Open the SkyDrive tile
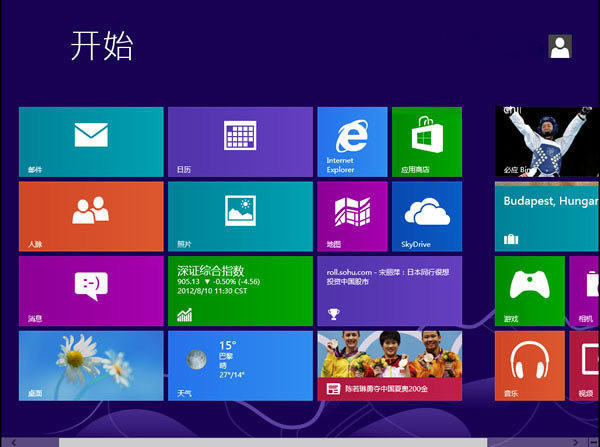 [427, 217]
